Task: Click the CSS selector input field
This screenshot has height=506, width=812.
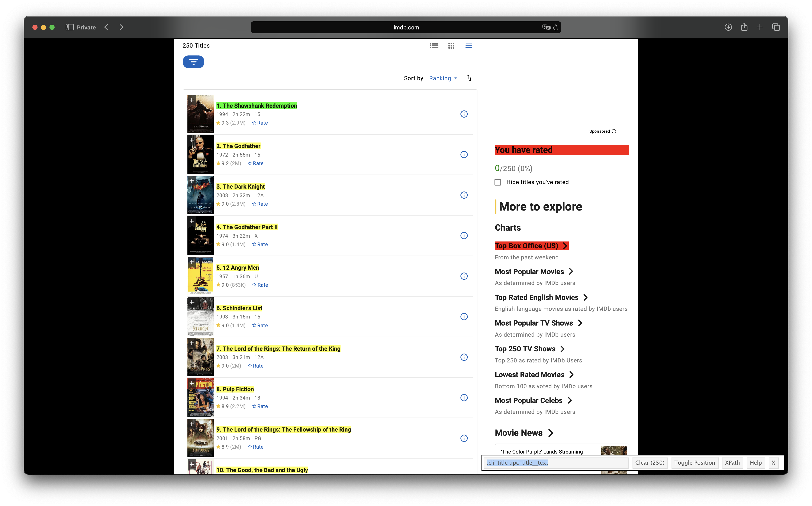Action: click(x=557, y=462)
